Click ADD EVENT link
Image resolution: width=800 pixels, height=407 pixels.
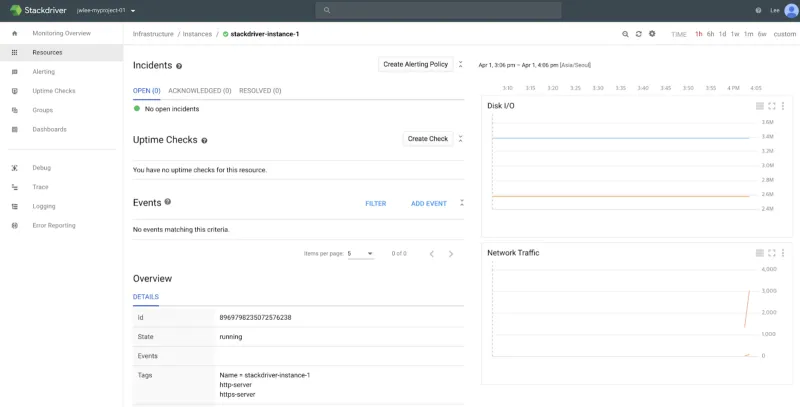point(429,204)
